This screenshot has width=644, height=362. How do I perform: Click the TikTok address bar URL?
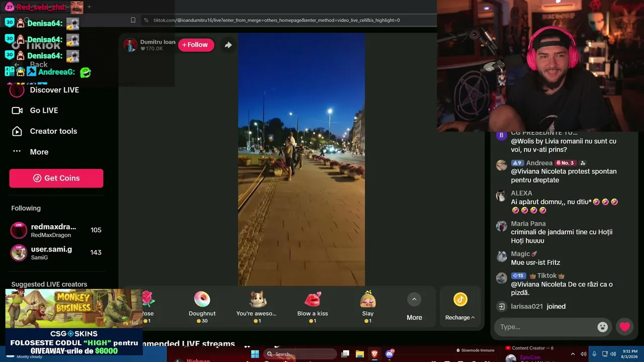pos(277,20)
